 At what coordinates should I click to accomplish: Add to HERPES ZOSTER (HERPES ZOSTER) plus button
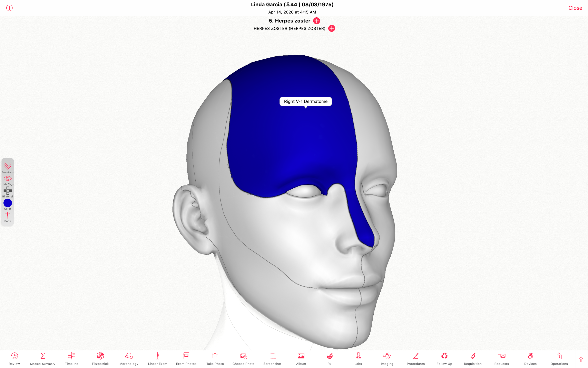tap(331, 28)
